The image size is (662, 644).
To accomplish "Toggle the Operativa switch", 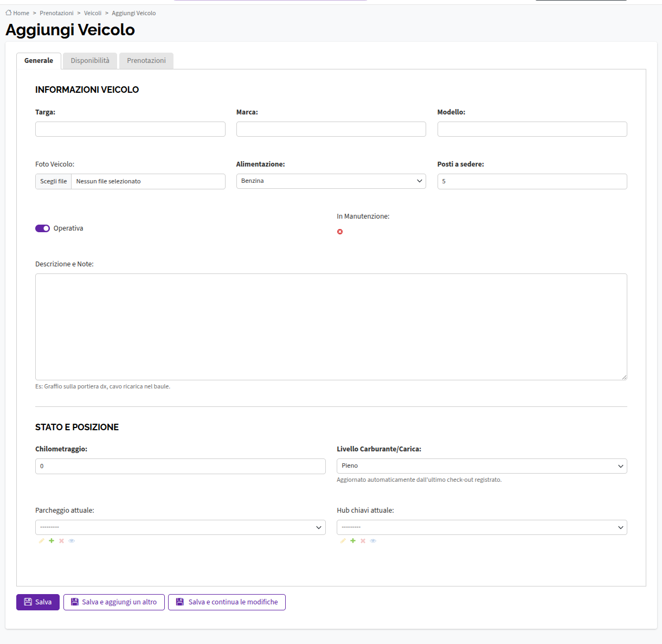I will coord(42,228).
